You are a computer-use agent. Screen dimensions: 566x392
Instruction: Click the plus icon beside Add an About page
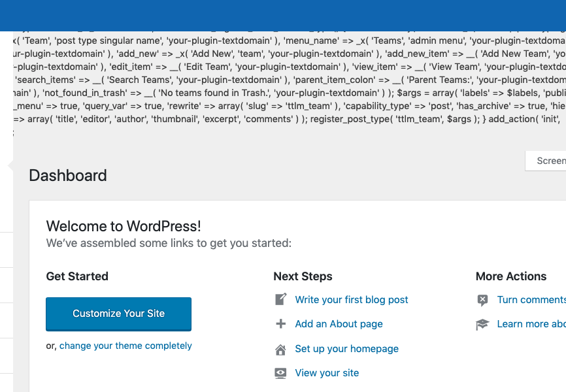[x=280, y=324]
